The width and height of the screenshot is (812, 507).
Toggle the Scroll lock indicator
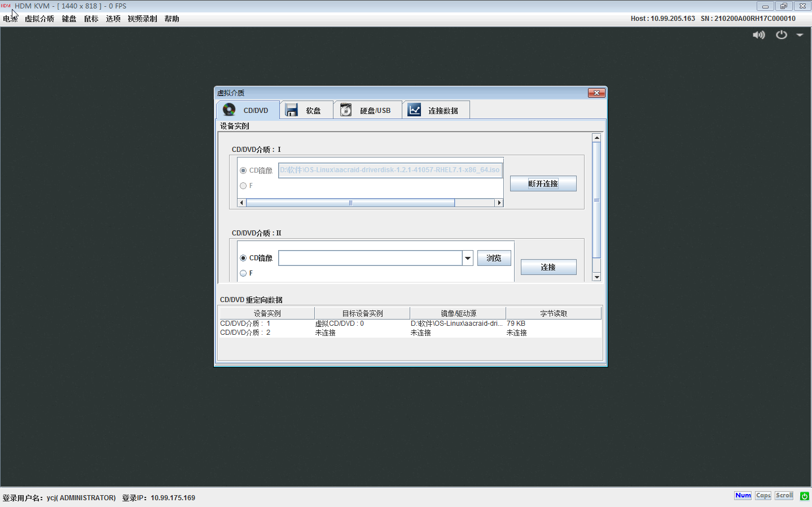(784, 496)
